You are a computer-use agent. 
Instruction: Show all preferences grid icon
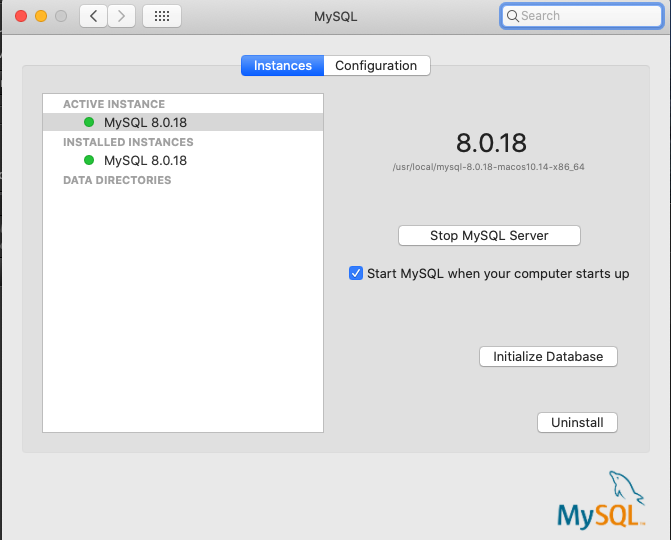click(x=162, y=16)
